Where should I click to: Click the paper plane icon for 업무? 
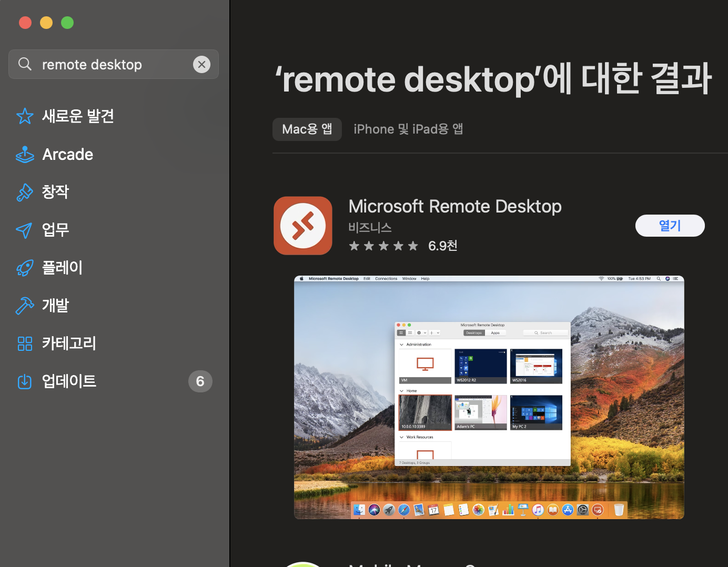(x=24, y=230)
